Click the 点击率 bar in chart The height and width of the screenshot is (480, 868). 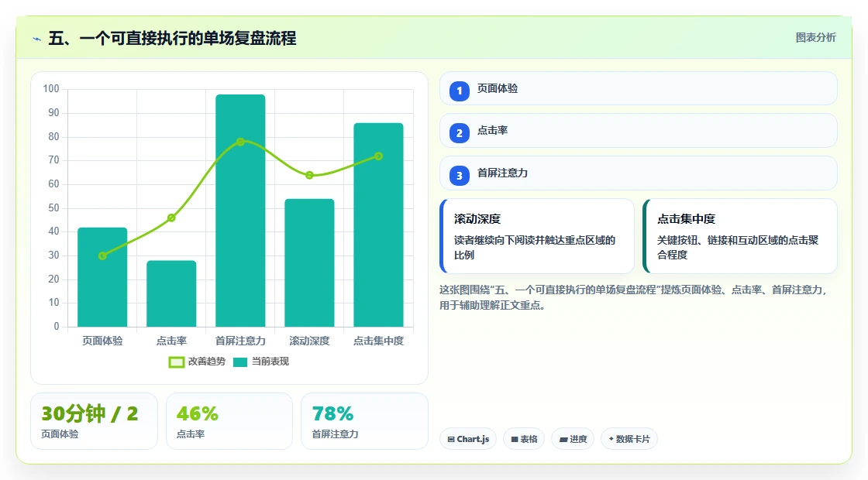pyautogui.click(x=171, y=293)
